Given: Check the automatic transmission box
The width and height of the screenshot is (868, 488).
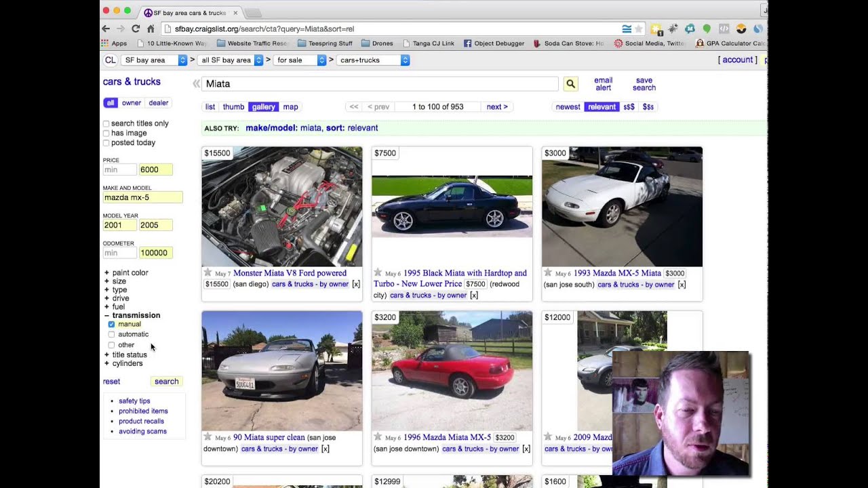Looking at the screenshot, I should click(111, 334).
